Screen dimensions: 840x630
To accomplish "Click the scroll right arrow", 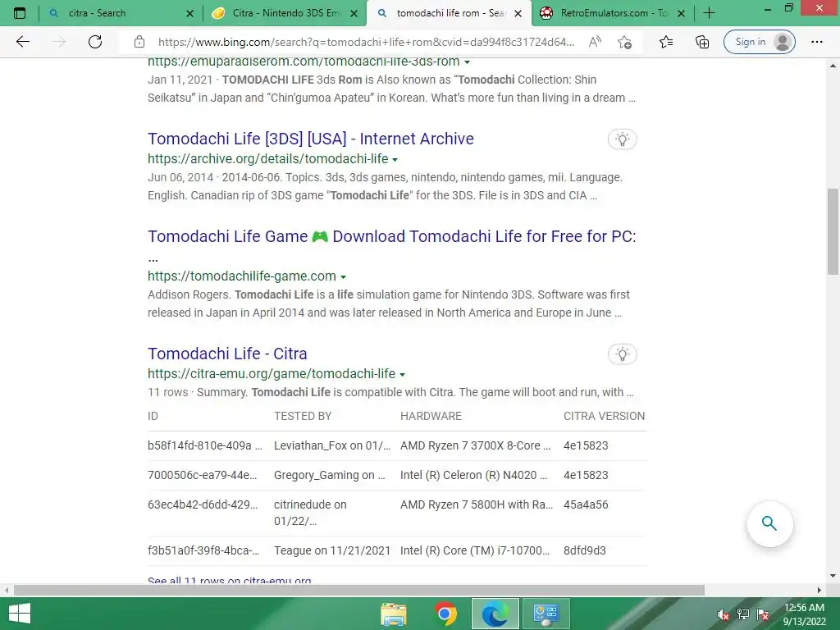I will tap(819, 590).
